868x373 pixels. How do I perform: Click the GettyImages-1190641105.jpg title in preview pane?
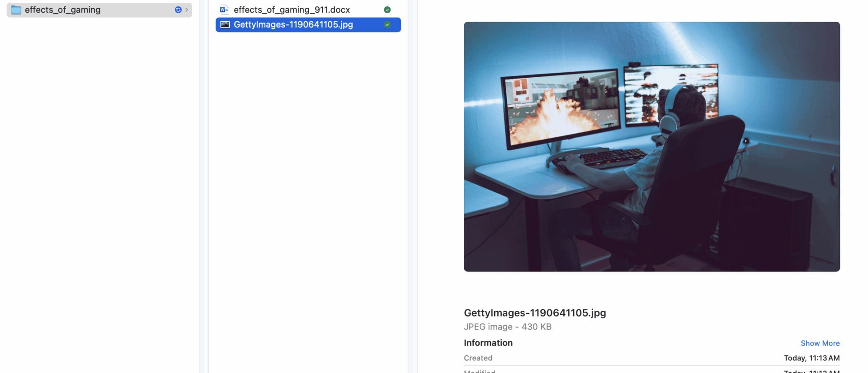point(534,312)
